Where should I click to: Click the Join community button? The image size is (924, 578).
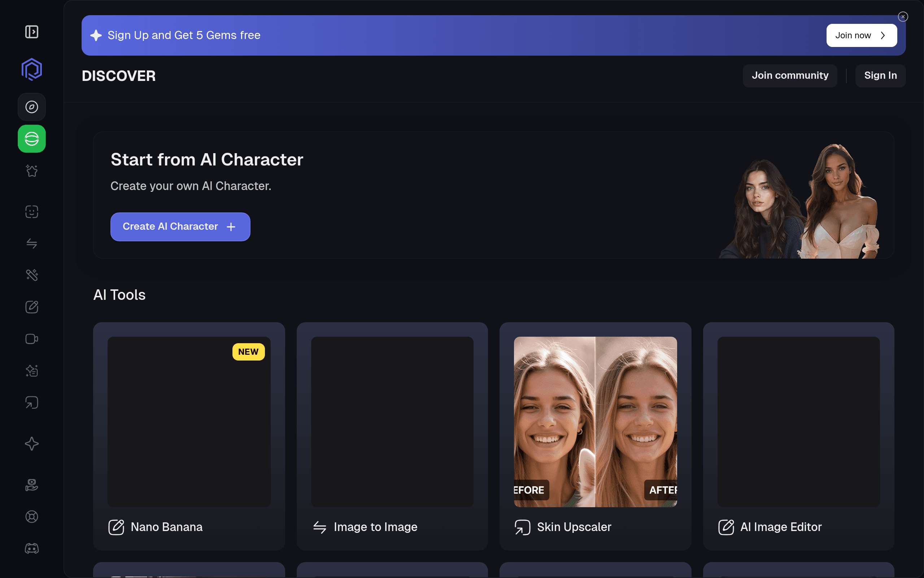click(790, 76)
